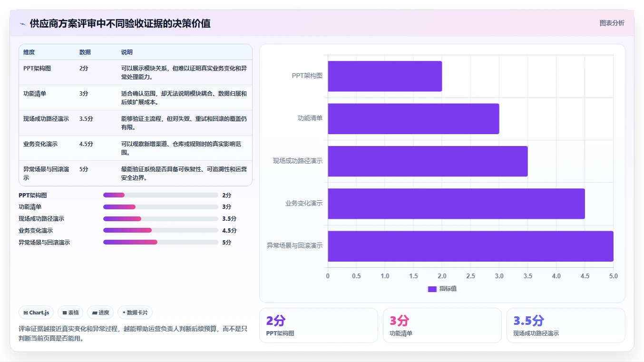Click the 业务变化演示 progress bar
The height and width of the screenshot is (362, 644).
(x=161, y=230)
